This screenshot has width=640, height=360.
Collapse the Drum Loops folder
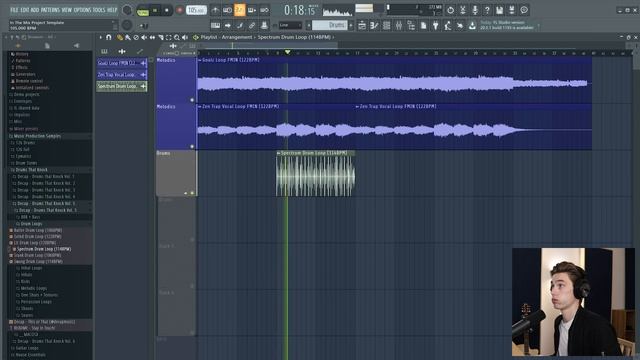(31, 224)
